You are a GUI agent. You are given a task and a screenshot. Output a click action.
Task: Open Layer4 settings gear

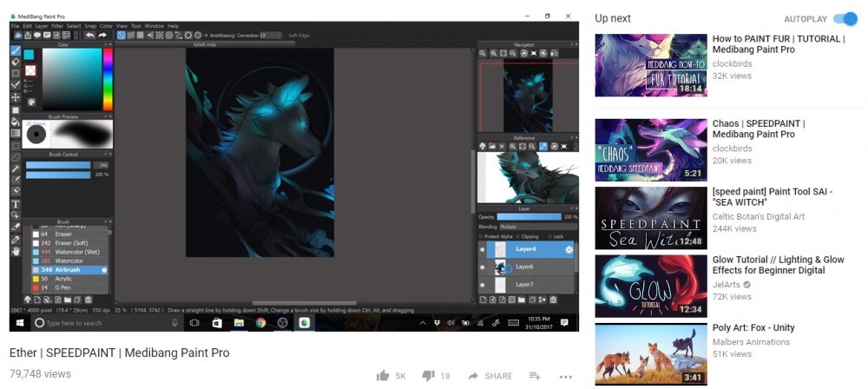pos(569,250)
